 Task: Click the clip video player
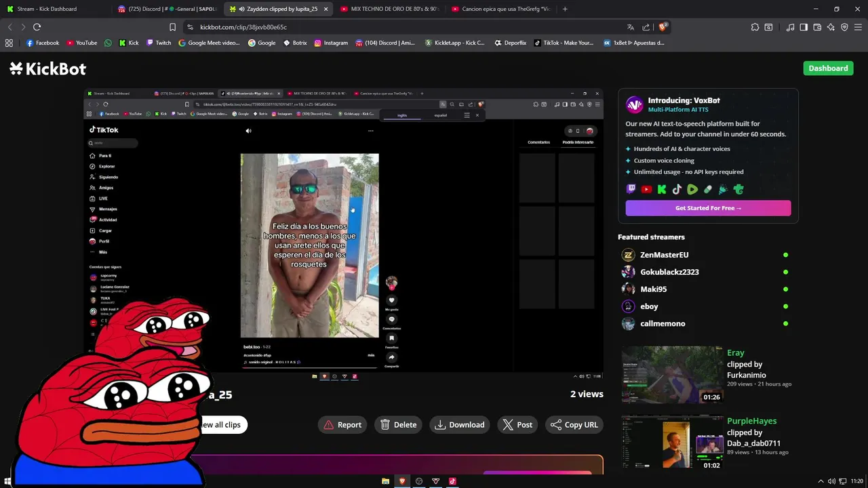[x=343, y=234]
